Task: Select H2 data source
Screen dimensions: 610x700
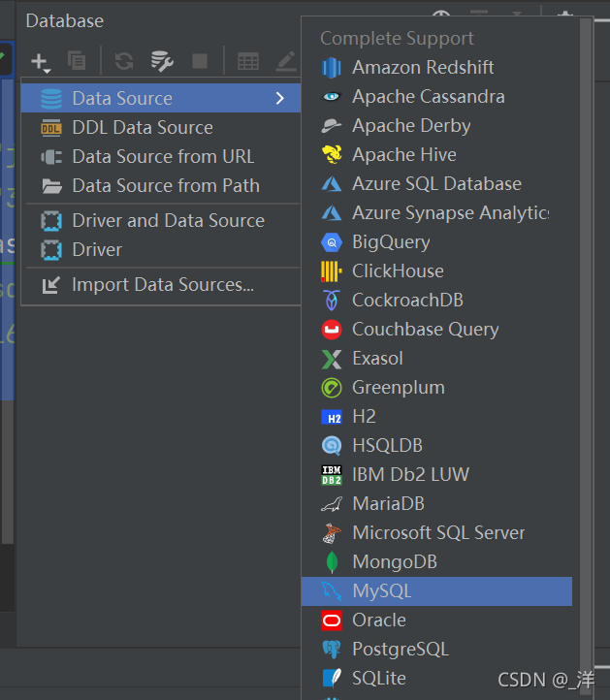Action: click(x=436, y=417)
